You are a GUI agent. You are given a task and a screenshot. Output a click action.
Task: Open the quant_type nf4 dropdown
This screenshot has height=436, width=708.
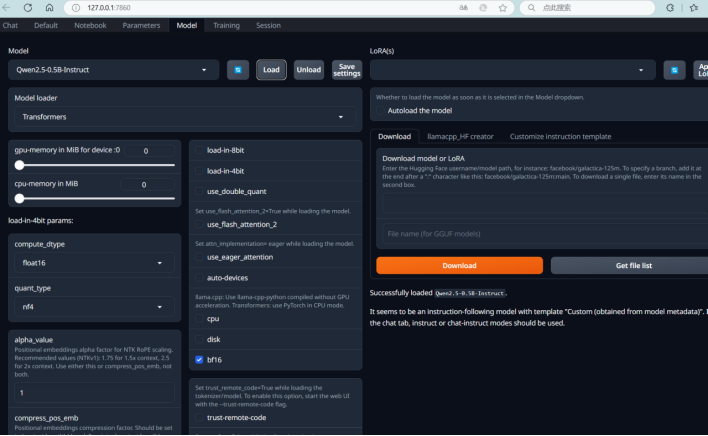[94, 306]
